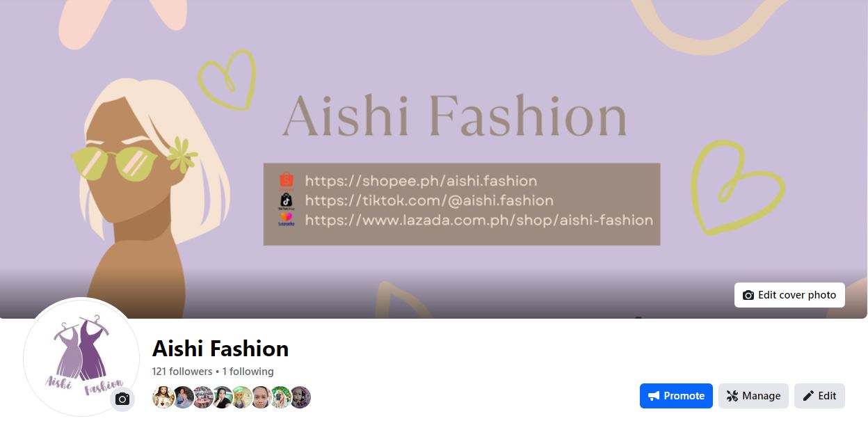This screenshot has height=430, width=868.
Task: Click the Aishi Fashion page name heading
Action: click(x=220, y=348)
